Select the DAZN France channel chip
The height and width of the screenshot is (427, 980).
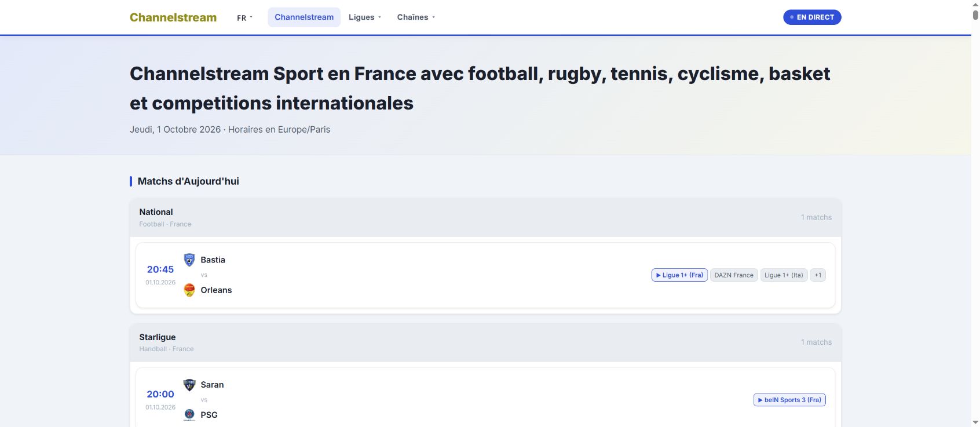point(734,275)
